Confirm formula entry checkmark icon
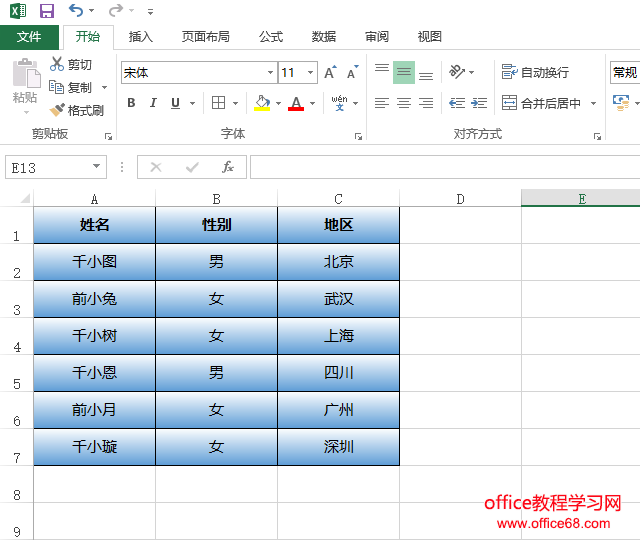The width and height of the screenshot is (640, 540). pyautogui.click(x=192, y=167)
